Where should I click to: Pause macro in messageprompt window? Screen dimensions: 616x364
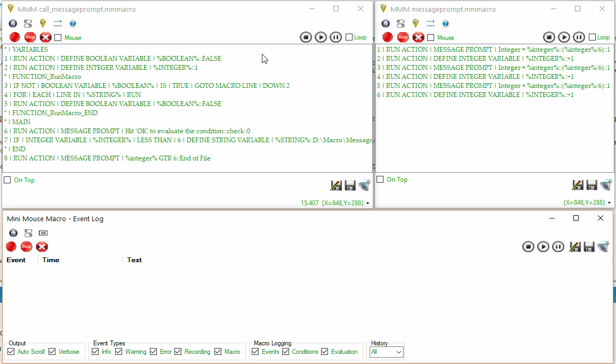[579, 37]
